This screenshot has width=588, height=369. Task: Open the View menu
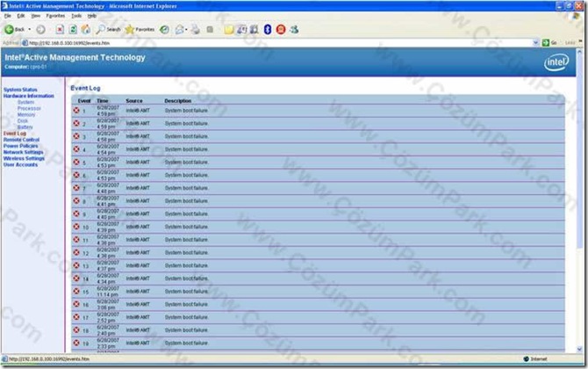[x=36, y=16]
